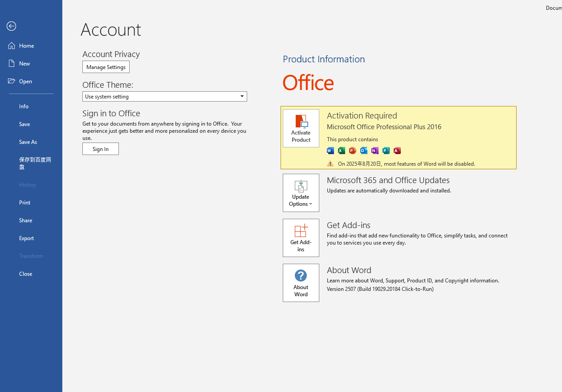Click the Outlook app icon

(364, 151)
